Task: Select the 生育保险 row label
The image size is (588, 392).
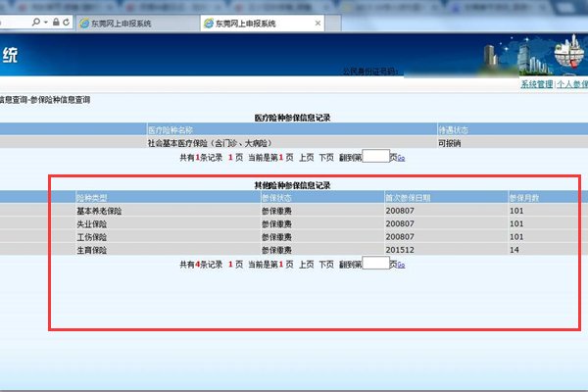Action: [92, 250]
